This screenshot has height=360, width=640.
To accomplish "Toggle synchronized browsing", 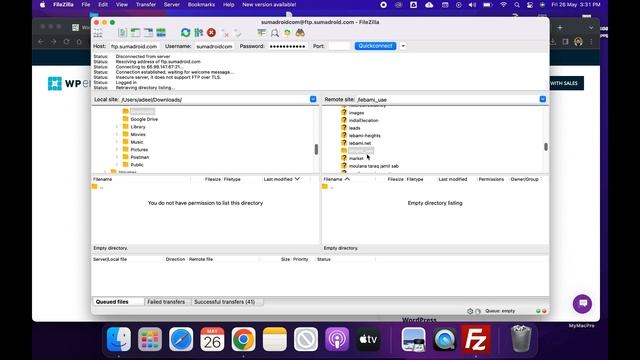I will coord(287,33).
